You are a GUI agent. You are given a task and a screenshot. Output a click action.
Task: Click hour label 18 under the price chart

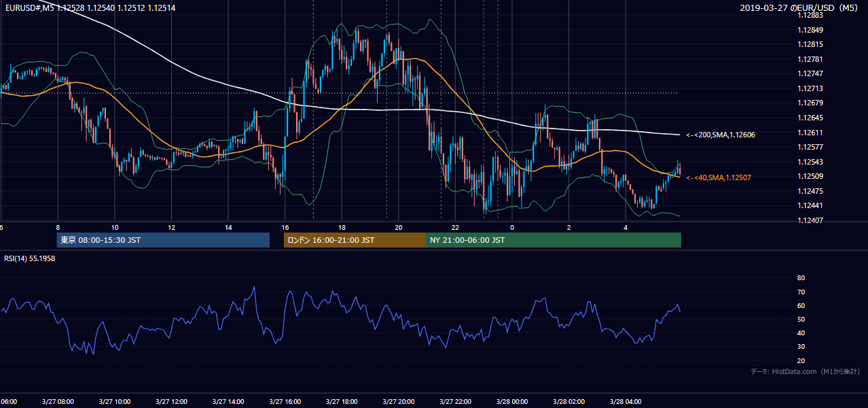[342, 227]
